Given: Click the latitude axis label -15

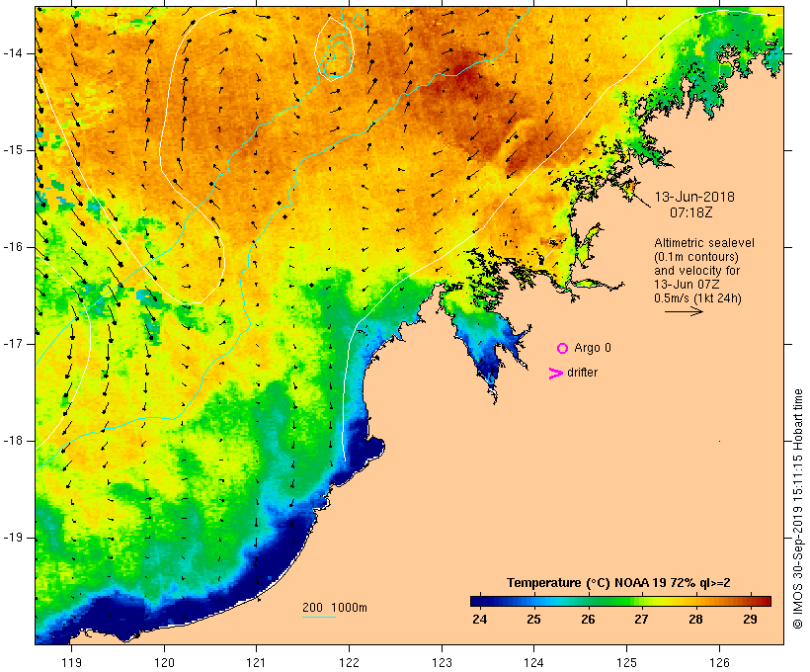Looking at the screenshot, I should [13, 150].
